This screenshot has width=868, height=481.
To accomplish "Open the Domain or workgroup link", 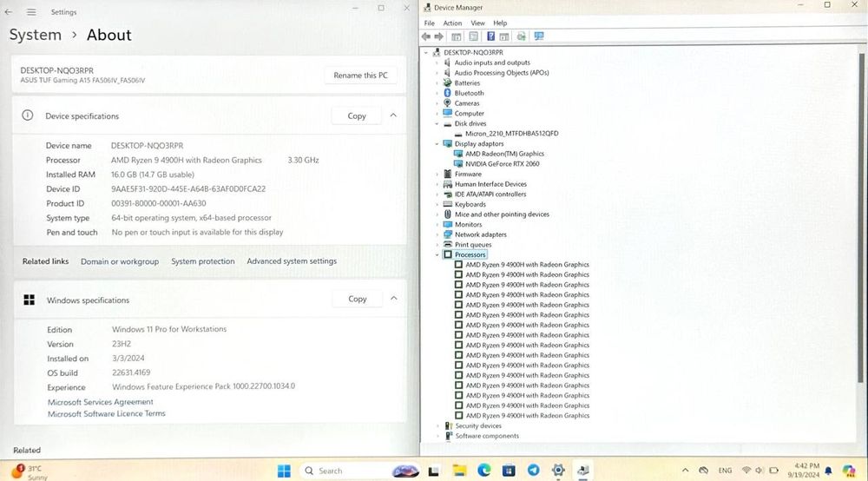I will click(120, 261).
